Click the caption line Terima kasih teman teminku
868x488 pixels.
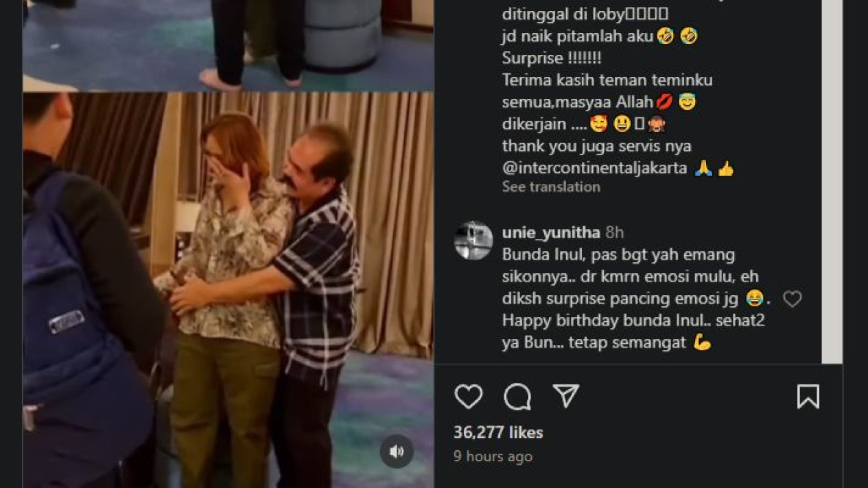[607, 80]
